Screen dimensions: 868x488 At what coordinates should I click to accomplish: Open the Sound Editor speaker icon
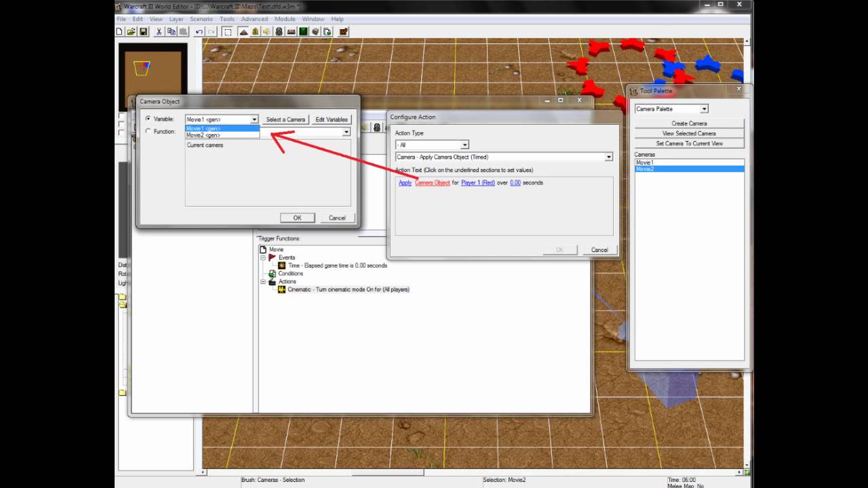(x=267, y=31)
